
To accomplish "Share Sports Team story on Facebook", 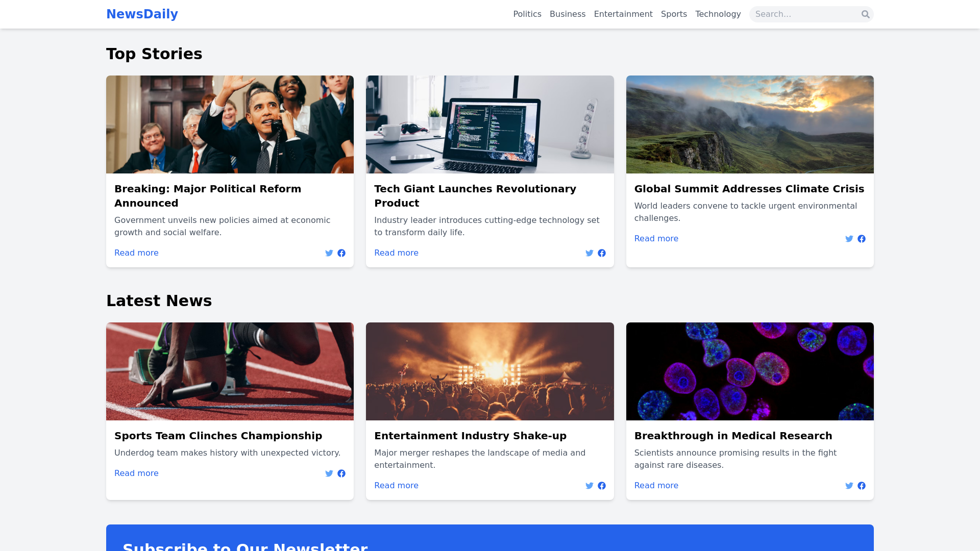I will pyautogui.click(x=341, y=473).
